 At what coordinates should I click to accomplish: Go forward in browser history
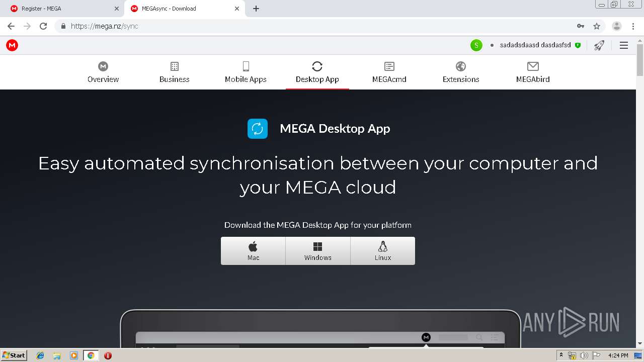(x=27, y=26)
